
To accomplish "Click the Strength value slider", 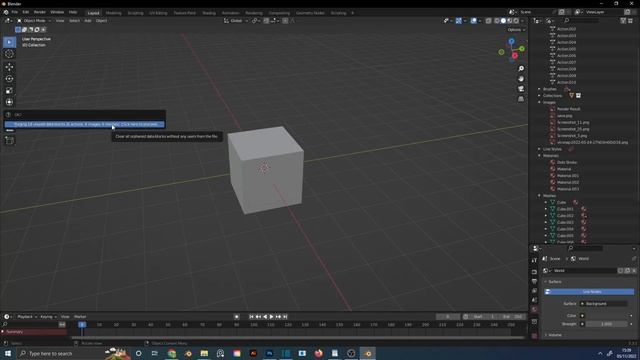I will (x=606, y=324).
